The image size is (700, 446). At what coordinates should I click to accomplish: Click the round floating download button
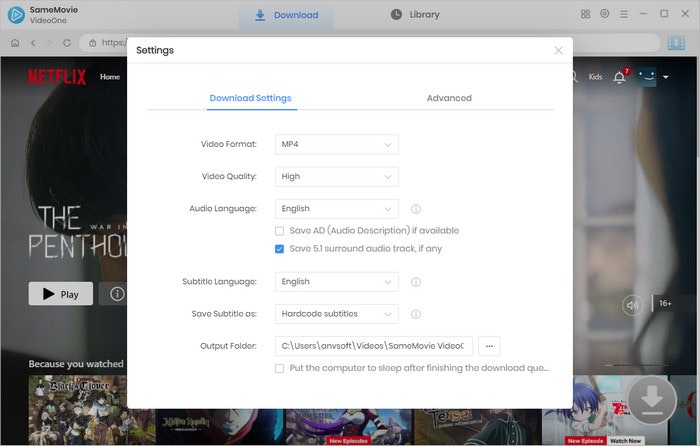tap(652, 400)
